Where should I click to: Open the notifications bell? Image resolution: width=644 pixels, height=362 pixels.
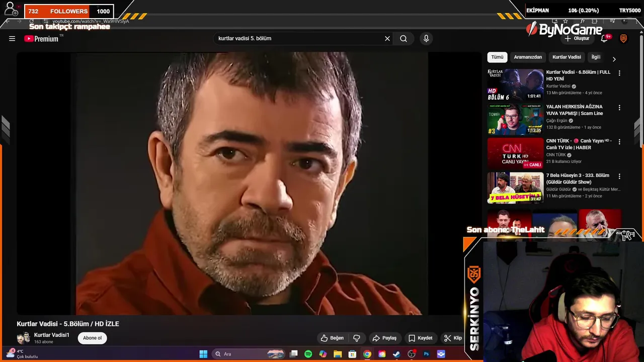pyautogui.click(x=605, y=39)
